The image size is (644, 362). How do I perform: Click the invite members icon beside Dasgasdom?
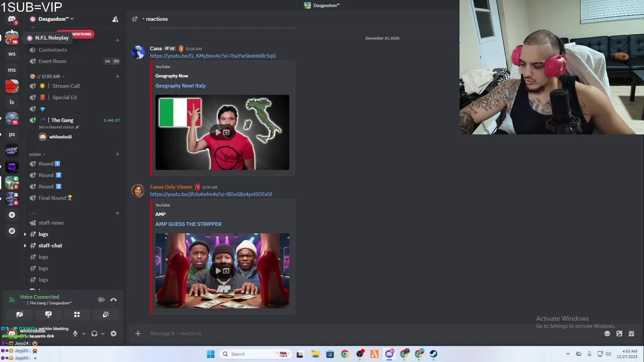[115, 19]
